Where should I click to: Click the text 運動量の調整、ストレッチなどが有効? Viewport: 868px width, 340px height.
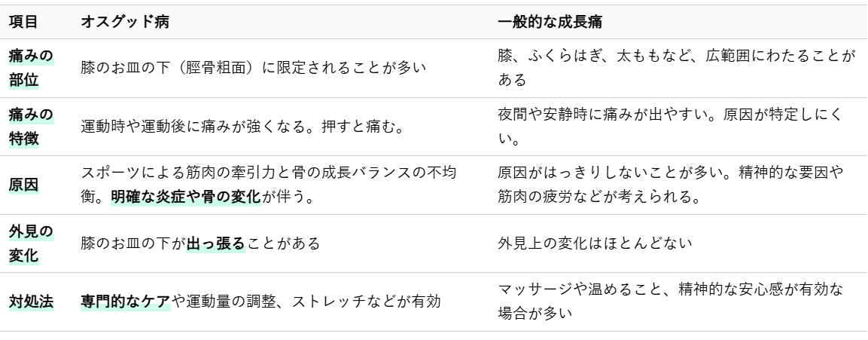[315, 302]
